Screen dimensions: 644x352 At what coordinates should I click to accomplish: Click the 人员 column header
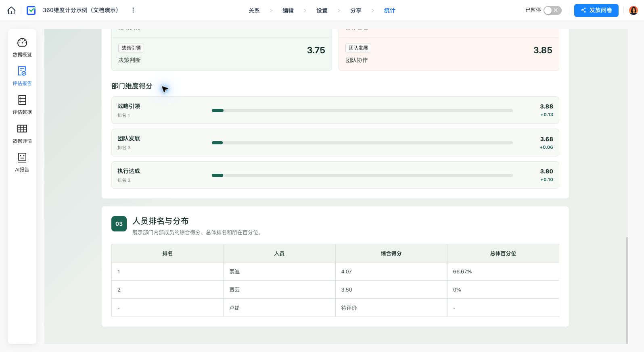click(279, 253)
